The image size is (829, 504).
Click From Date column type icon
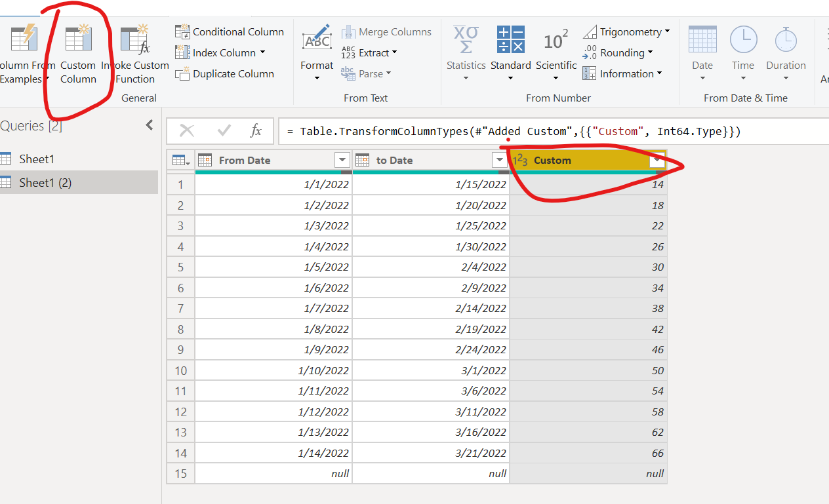tap(205, 160)
